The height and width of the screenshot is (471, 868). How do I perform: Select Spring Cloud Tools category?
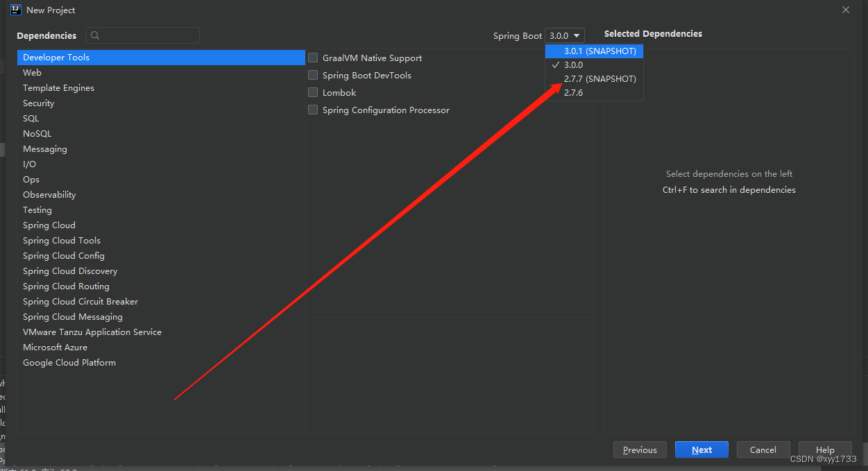[161, 241]
